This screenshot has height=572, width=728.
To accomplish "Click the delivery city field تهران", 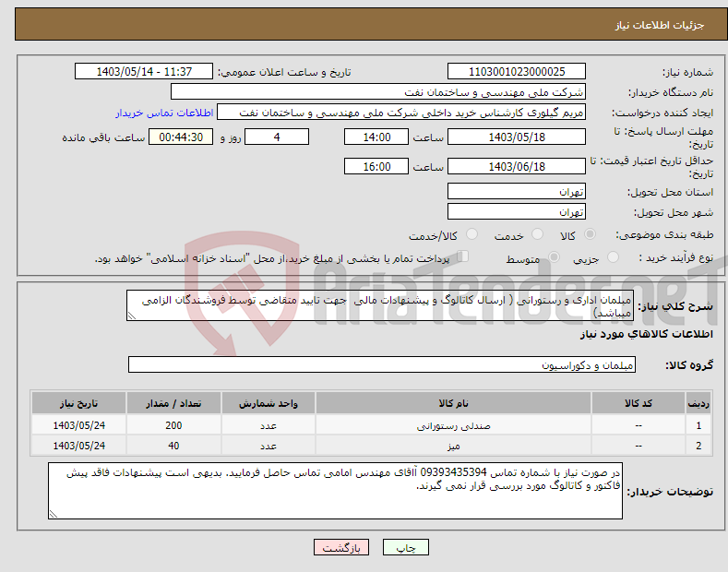I will [517, 211].
